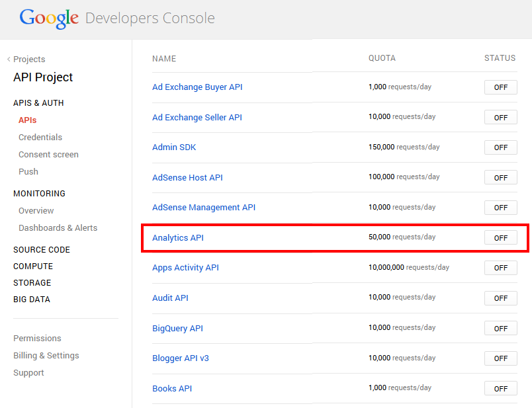Open the Apps Activity API link
This screenshot has height=408, width=532.
point(185,268)
